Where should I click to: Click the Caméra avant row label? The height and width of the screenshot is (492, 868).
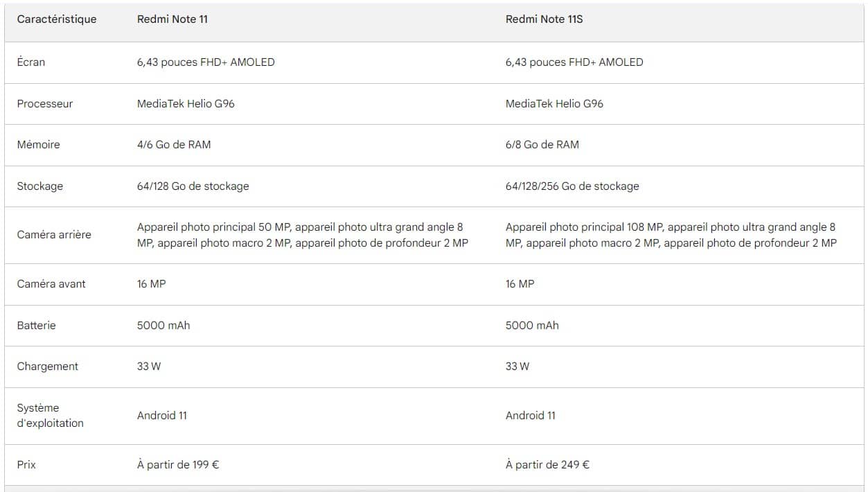click(x=51, y=284)
